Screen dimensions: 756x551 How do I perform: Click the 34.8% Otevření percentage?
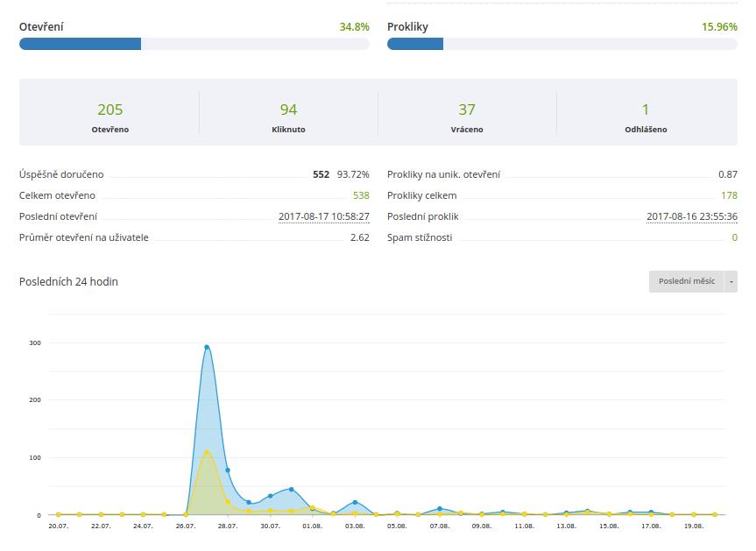354,27
